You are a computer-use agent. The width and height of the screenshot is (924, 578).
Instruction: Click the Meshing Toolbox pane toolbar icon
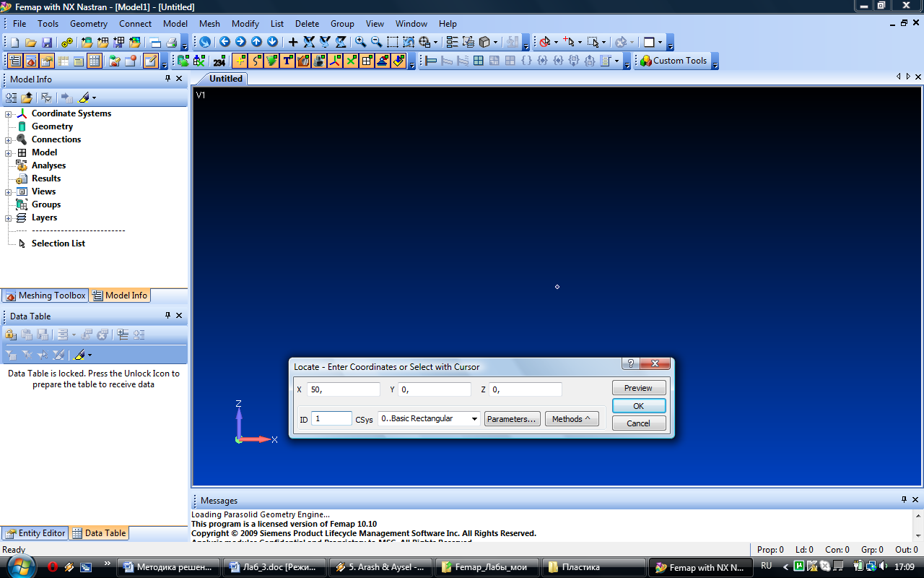coord(31,61)
